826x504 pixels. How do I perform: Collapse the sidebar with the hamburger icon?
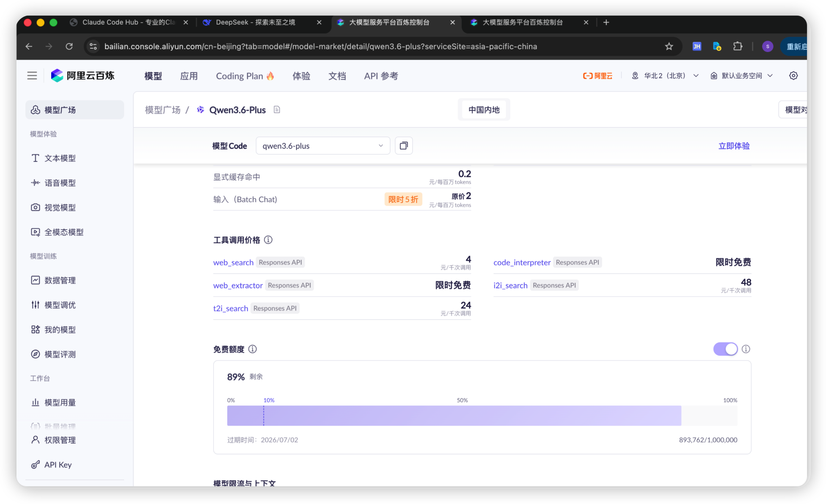pos(32,75)
